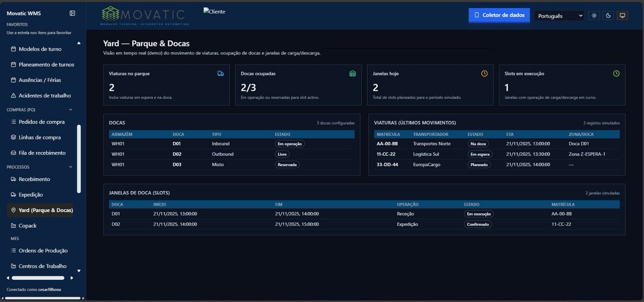
Task: Click the Em execução slot status badge
Action: pyautogui.click(x=479, y=214)
